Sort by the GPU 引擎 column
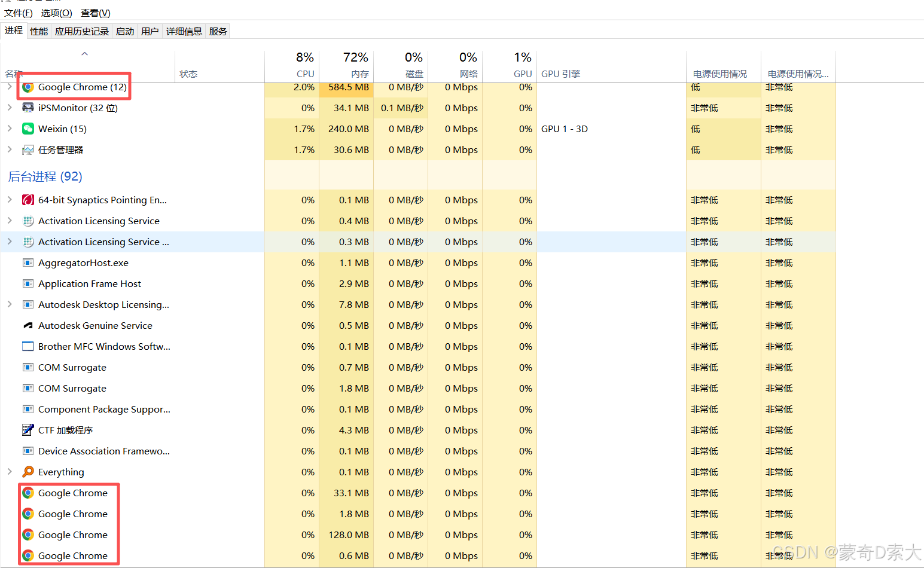Viewport: 924px width, 568px height. (x=611, y=65)
